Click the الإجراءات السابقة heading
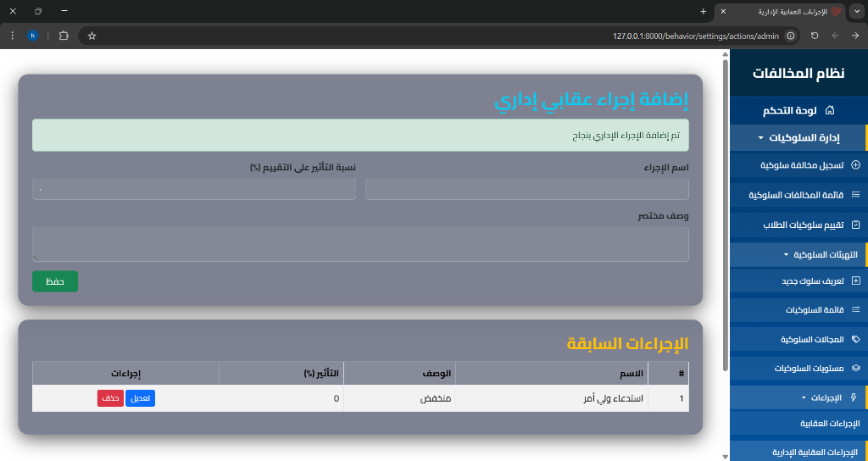The width and height of the screenshot is (868, 461). tap(627, 343)
